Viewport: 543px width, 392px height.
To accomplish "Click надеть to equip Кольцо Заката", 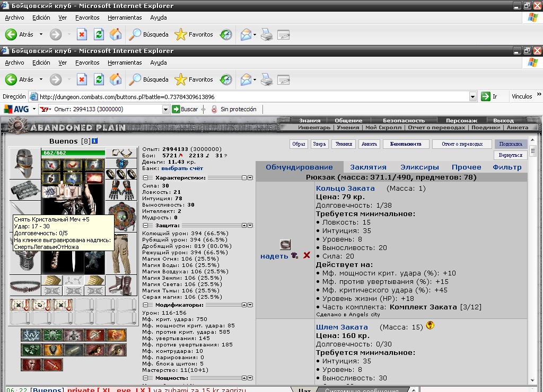I will [x=274, y=256].
